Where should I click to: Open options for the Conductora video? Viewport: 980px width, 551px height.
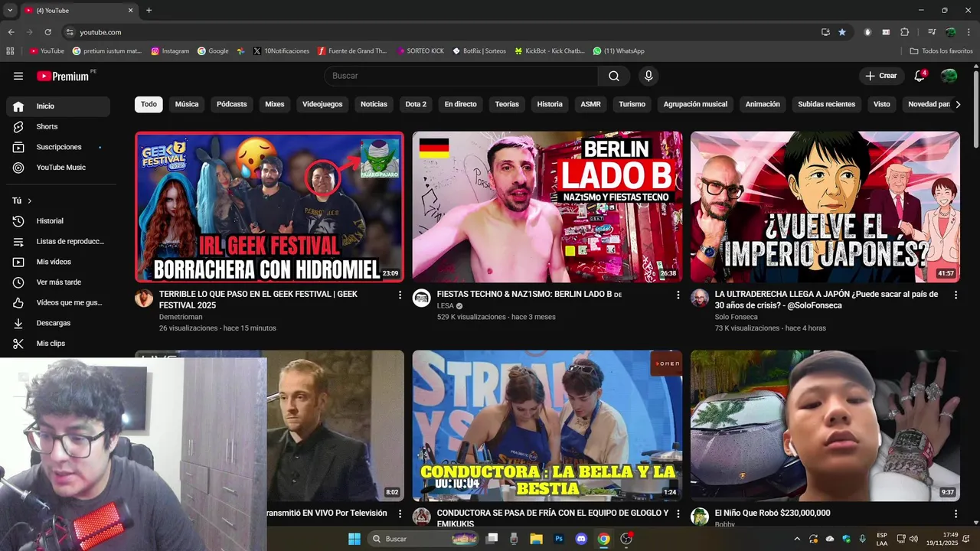[678, 514]
